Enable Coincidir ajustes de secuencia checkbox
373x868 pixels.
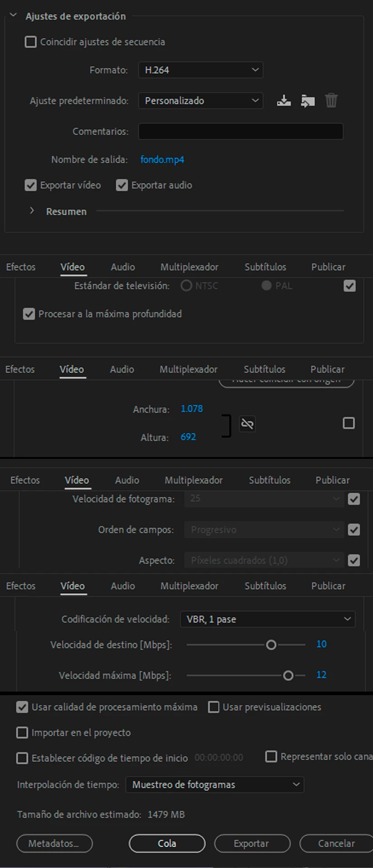coord(31,42)
